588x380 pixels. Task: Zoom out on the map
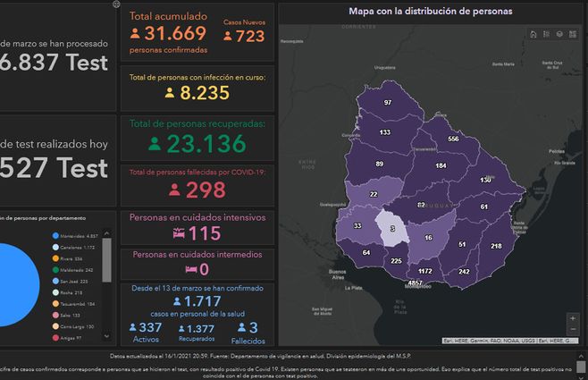[x=572, y=329]
